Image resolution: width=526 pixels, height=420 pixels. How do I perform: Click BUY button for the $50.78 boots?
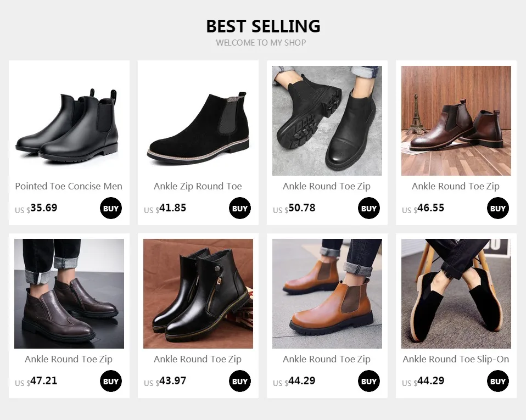pyautogui.click(x=368, y=208)
